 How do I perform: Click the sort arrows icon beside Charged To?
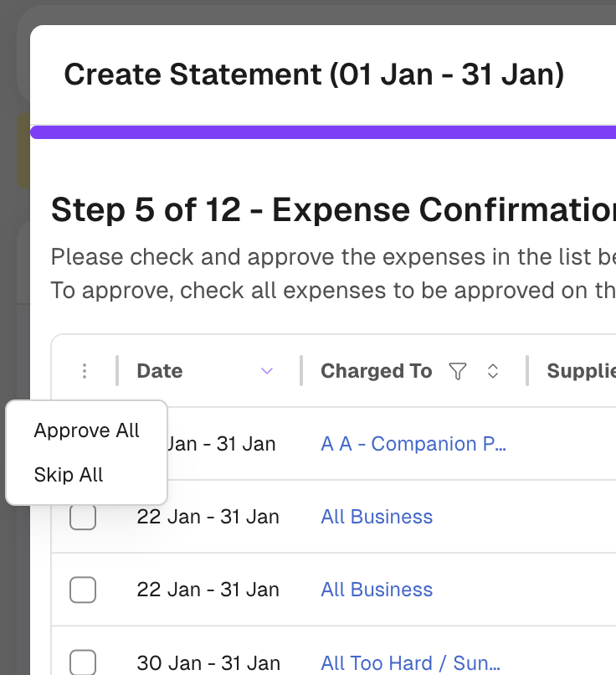493,371
